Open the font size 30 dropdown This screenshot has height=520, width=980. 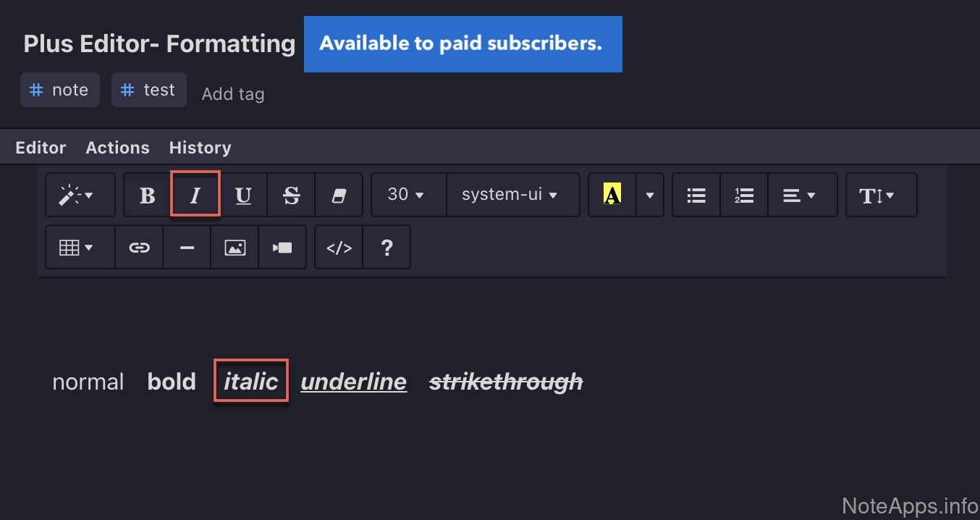click(x=408, y=195)
